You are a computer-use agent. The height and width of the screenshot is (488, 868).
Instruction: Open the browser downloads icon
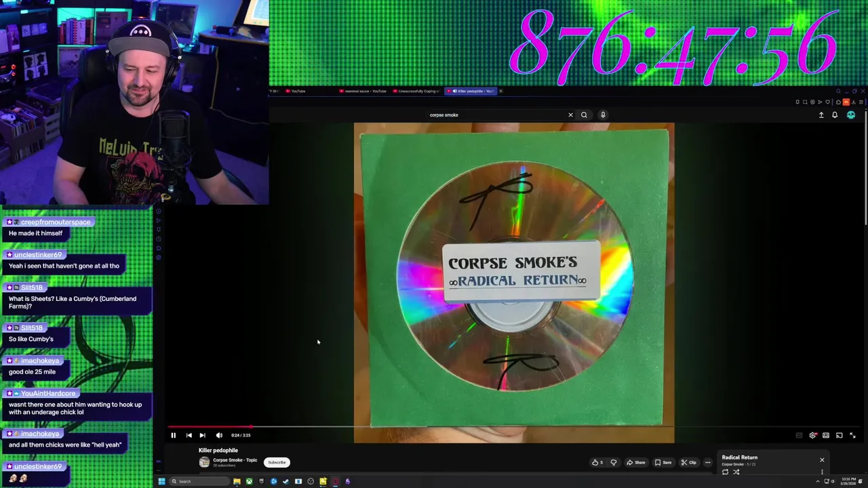854,102
